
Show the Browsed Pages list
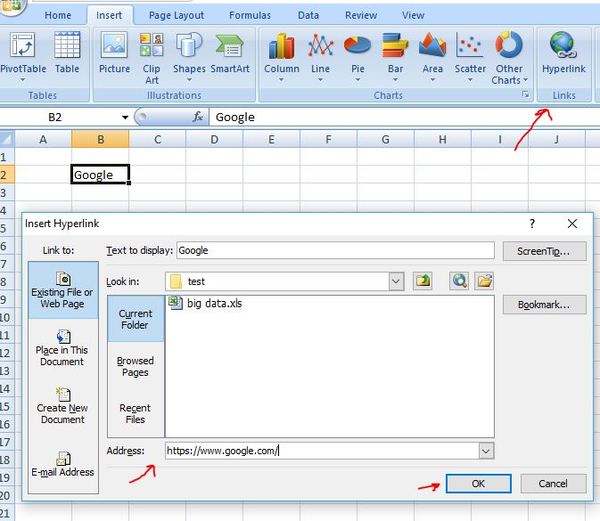point(136,366)
